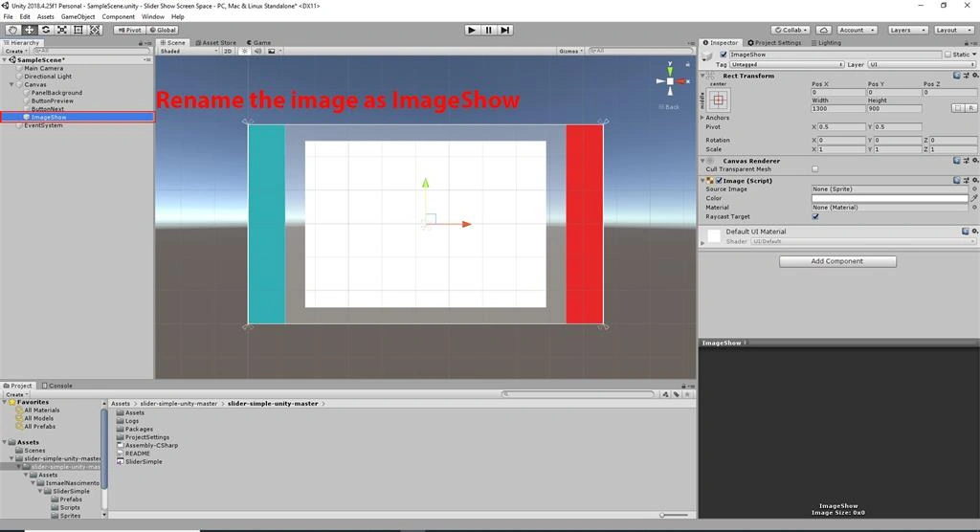Click the scene orientation gizmo center cube
The height and width of the screenshot is (532, 980).
coord(670,81)
